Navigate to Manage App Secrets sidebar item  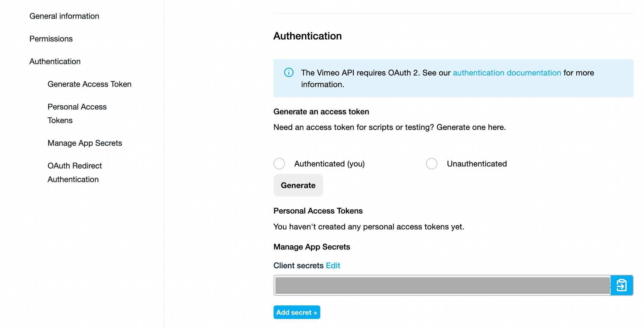[x=85, y=143]
